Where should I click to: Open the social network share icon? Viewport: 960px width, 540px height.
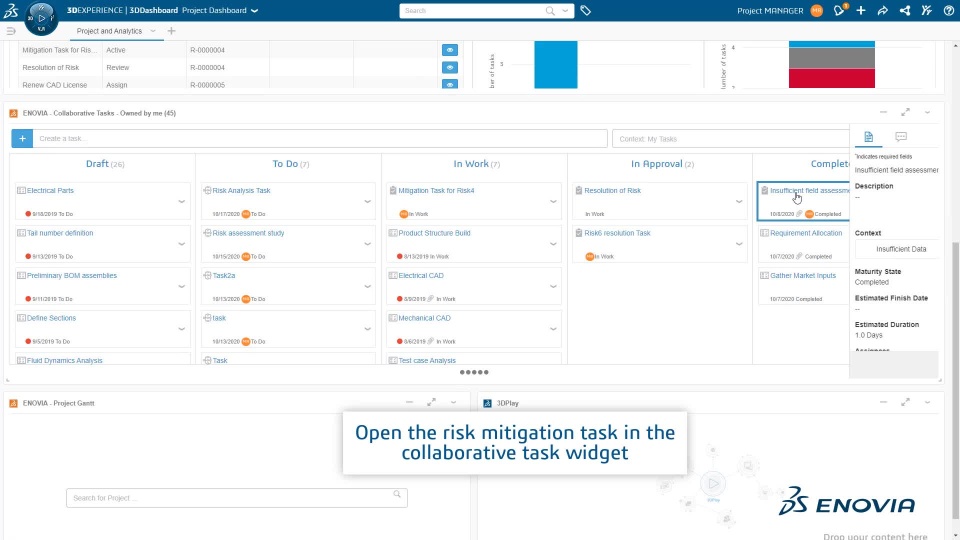coord(905,10)
